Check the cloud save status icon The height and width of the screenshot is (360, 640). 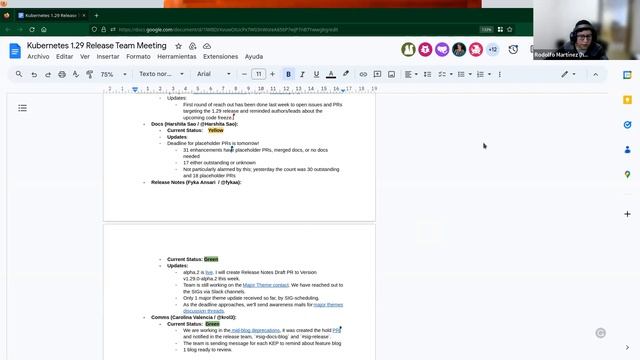pyautogui.click(x=207, y=46)
